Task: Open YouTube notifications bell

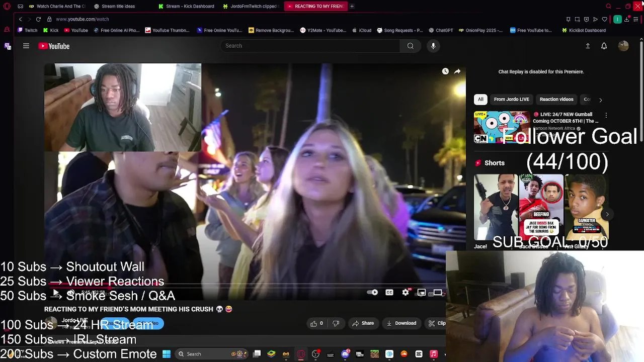Action: 604,46
